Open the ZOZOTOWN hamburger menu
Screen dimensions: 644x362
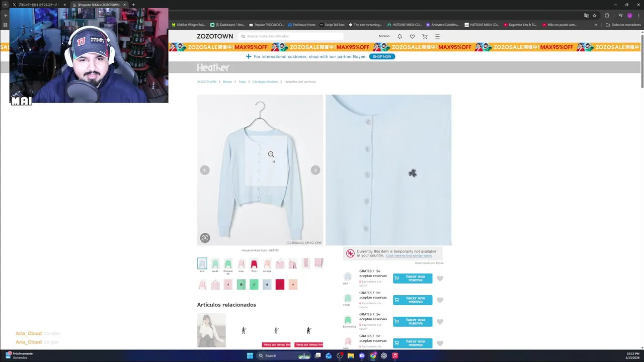pos(437,36)
